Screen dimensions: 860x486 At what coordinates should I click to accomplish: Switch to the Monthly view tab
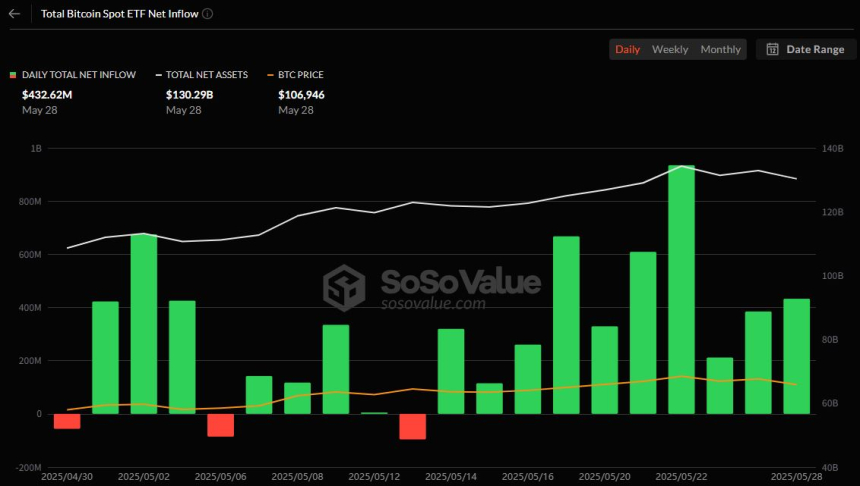[720, 49]
